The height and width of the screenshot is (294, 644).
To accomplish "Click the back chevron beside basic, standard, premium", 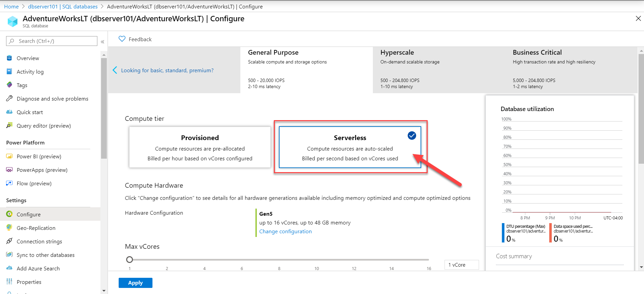I will click(x=115, y=70).
